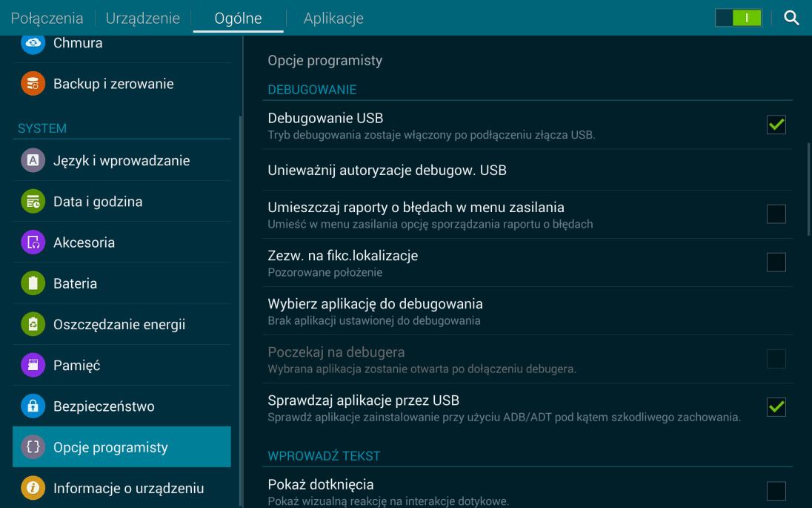Image resolution: width=812 pixels, height=508 pixels.
Task: Click the Data i godzina calendar icon
Action: (x=33, y=201)
